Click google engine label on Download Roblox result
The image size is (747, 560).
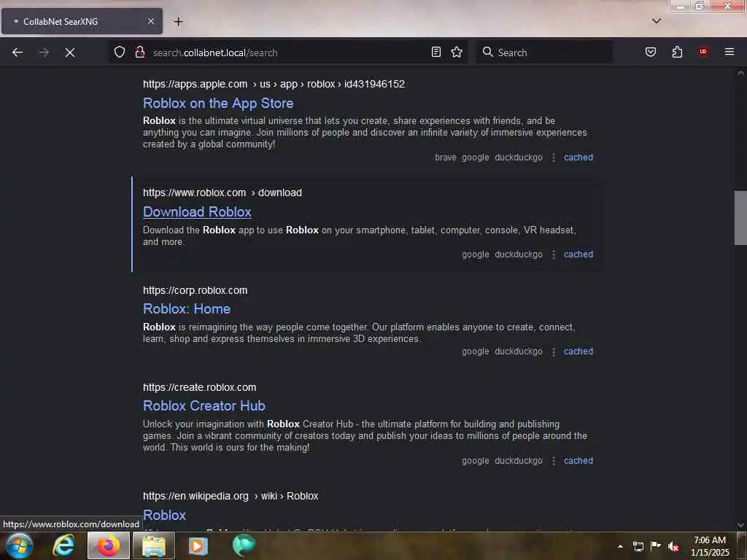coord(476,254)
